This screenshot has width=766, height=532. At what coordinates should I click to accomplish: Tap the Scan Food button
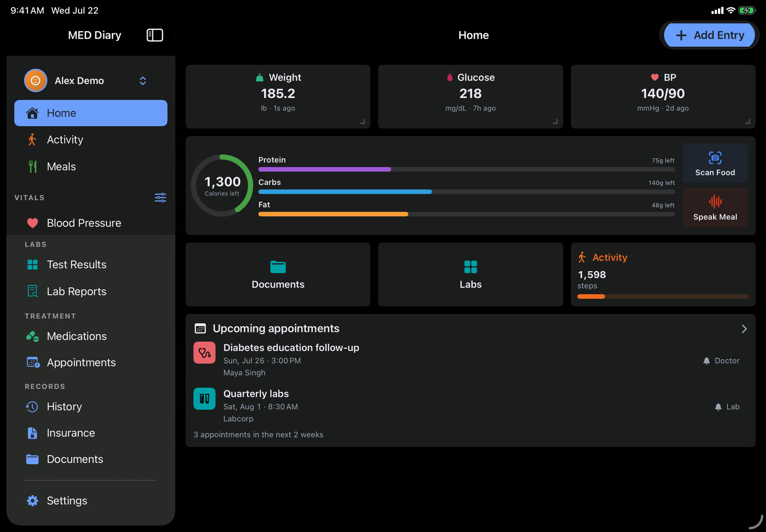tap(715, 163)
